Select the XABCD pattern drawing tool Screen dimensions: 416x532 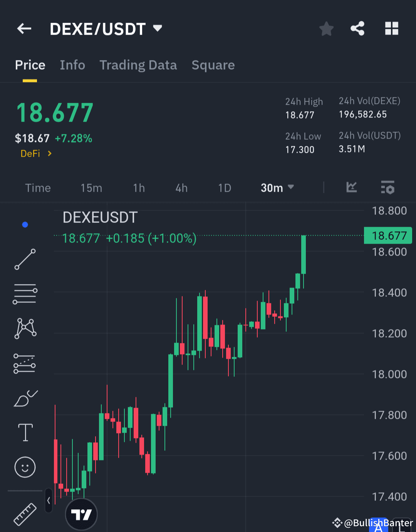[x=25, y=328]
